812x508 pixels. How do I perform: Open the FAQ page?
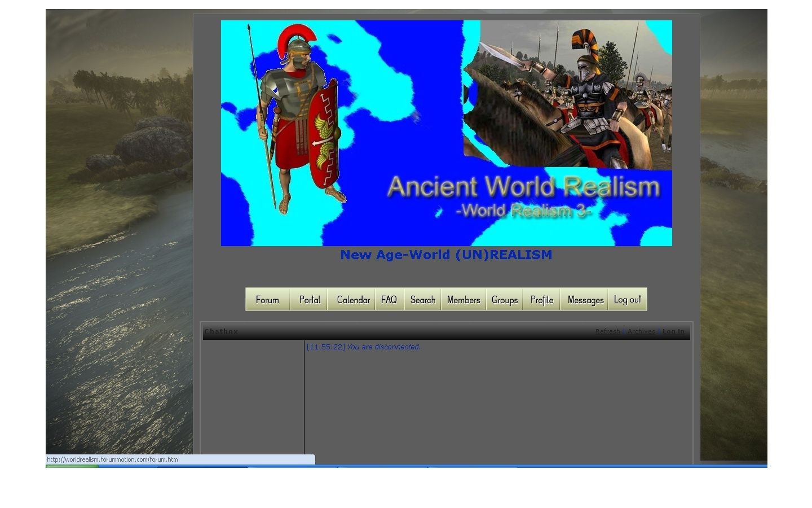[389, 300]
